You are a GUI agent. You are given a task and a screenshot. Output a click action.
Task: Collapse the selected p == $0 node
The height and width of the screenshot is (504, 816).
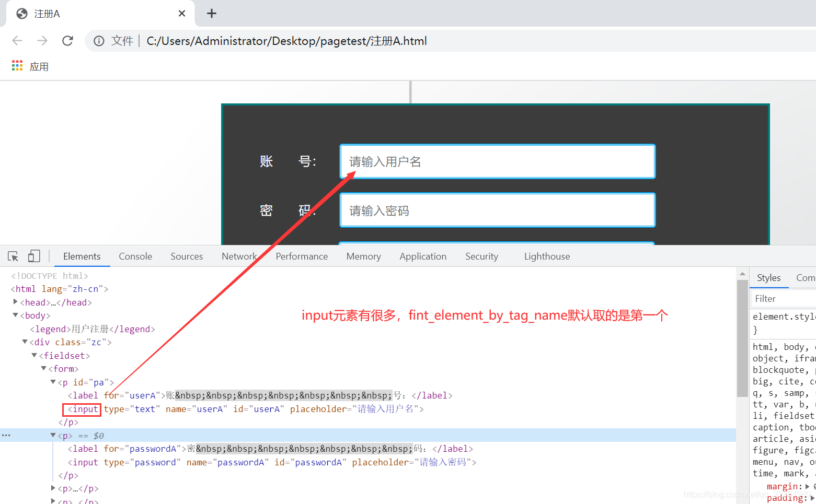[x=53, y=435]
